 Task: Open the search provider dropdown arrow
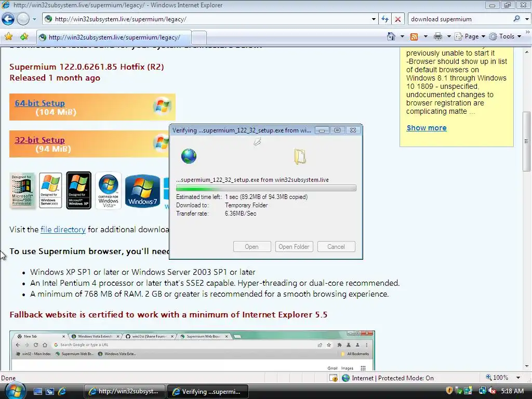(527, 19)
